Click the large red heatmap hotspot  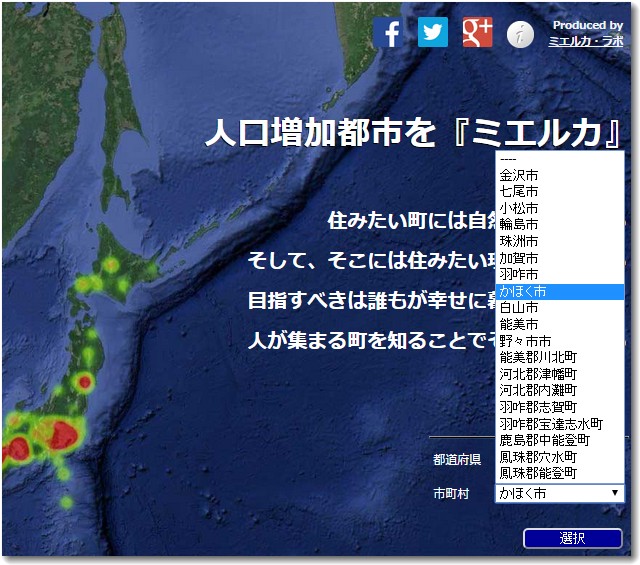pyautogui.click(x=62, y=434)
